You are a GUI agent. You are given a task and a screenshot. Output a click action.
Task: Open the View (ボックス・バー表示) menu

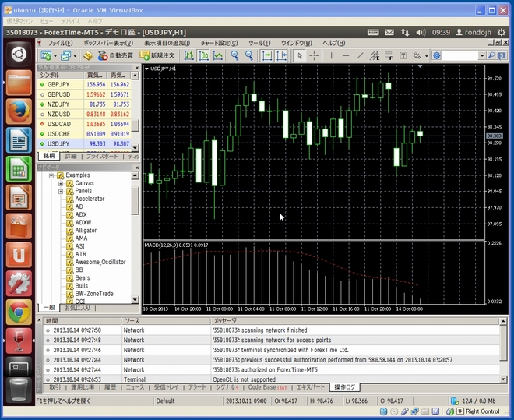coord(108,43)
